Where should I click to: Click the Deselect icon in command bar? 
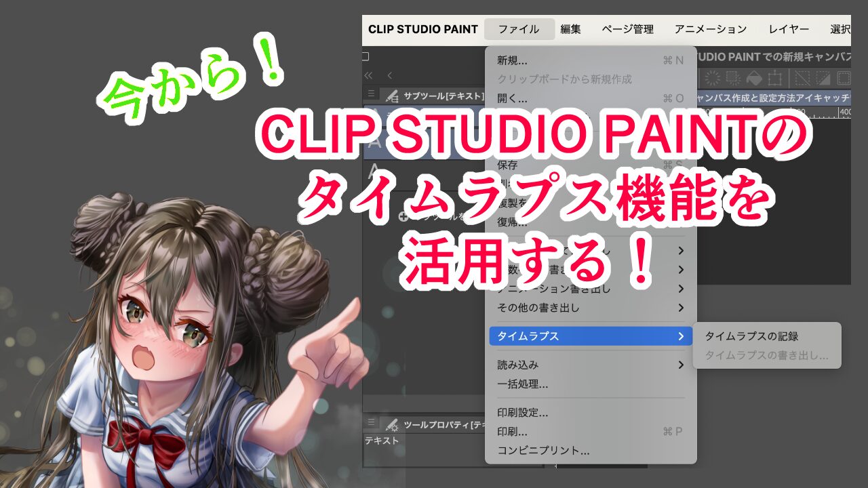pos(803,78)
